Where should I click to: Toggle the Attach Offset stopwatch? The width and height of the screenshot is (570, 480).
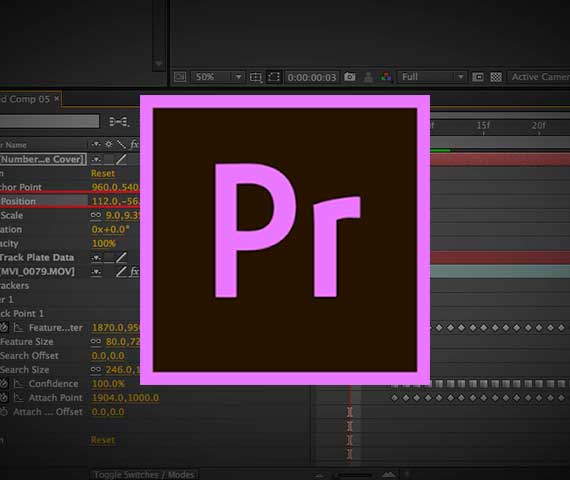(x=4, y=412)
